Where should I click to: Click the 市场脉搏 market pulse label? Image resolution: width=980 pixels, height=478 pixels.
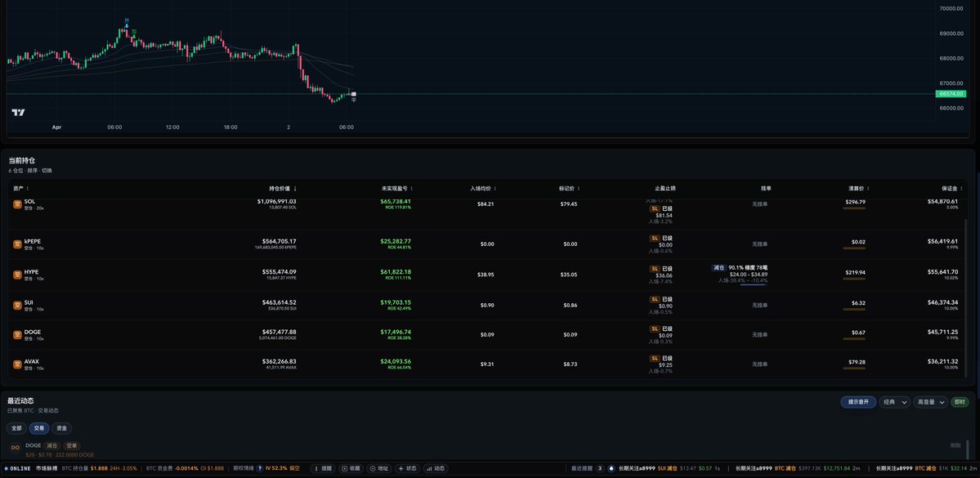tap(47, 469)
